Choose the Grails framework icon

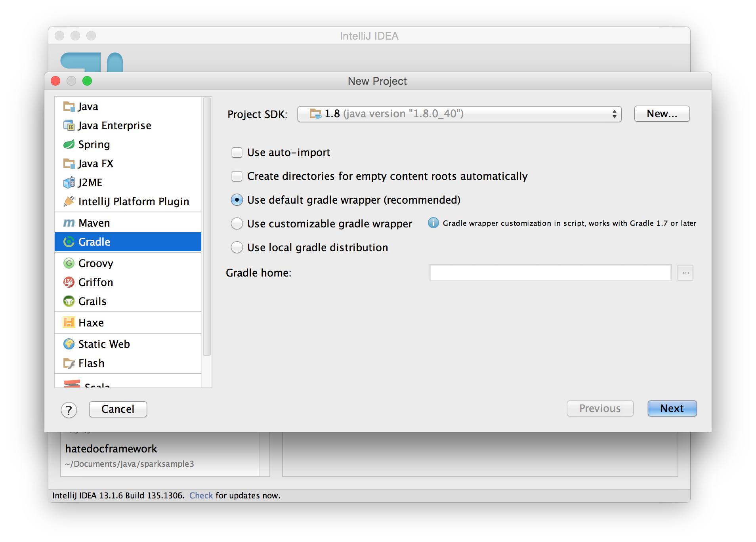pos(69,301)
